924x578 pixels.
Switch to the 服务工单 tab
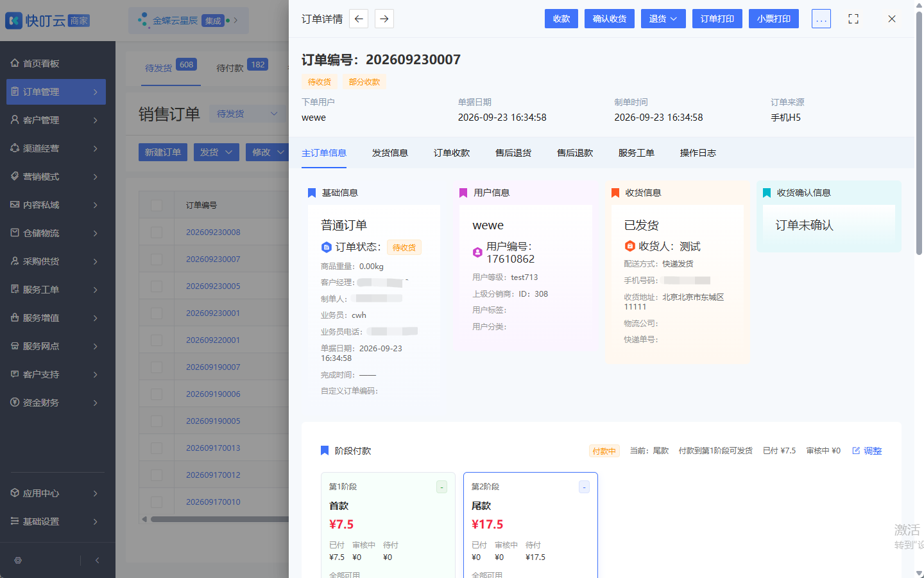click(x=637, y=153)
